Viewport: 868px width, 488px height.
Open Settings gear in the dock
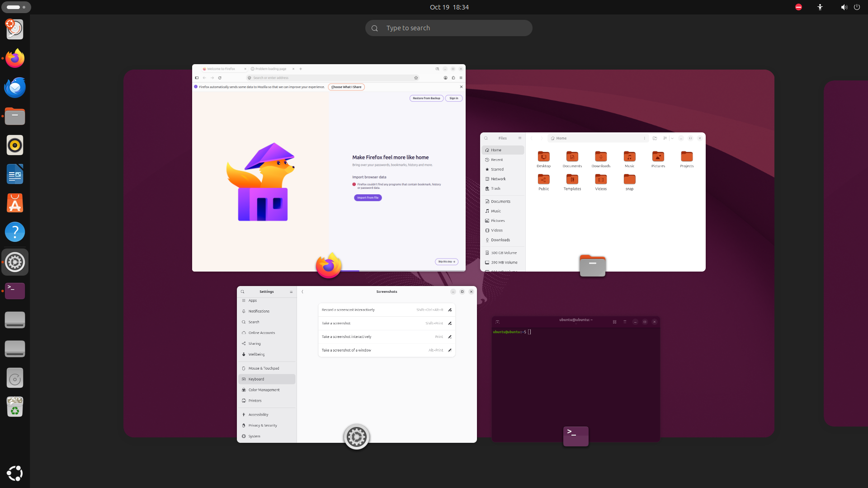[15, 262]
